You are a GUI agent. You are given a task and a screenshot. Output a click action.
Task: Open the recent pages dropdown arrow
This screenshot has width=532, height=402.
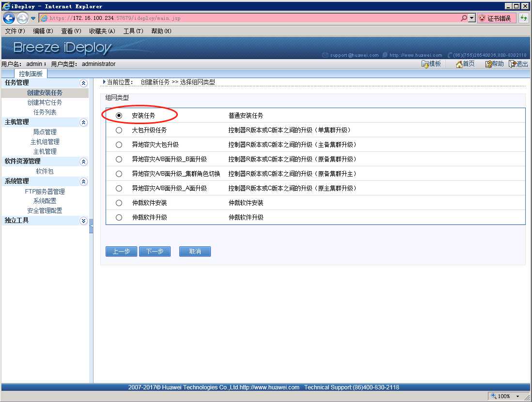point(33,18)
